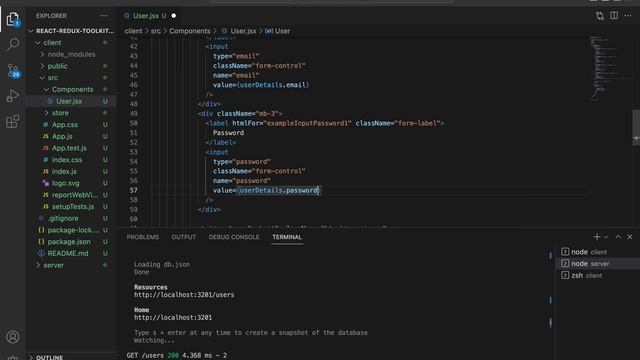Open editor more actions ellipsis
640x360 pixels.
click(628, 16)
